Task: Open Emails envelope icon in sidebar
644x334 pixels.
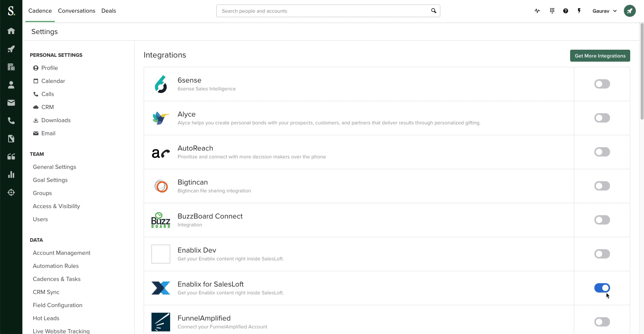Action: (x=11, y=103)
